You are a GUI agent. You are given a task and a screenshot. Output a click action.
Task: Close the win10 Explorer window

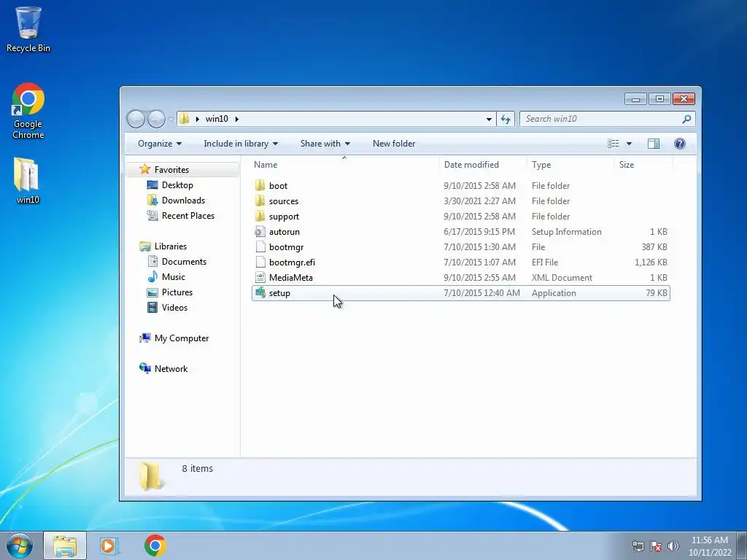pos(684,99)
